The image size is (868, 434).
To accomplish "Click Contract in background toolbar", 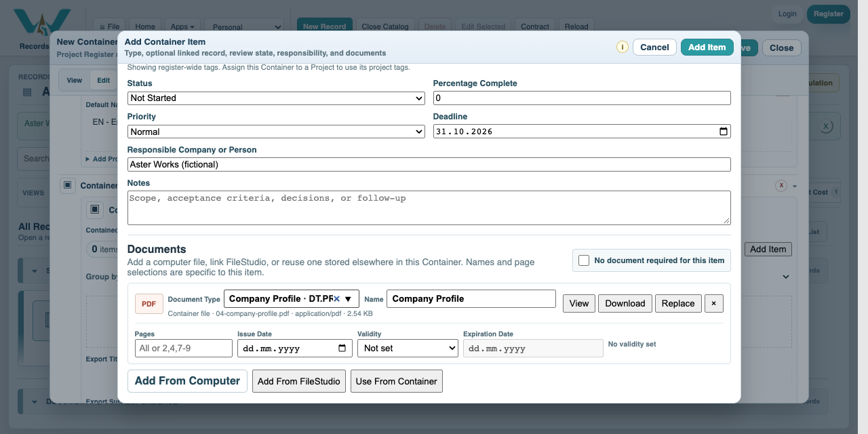I will [535, 27].
